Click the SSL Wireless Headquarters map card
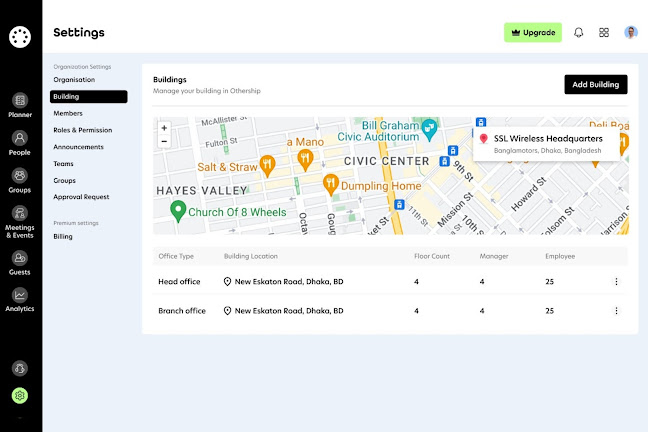648x432 pixels. 546,144
